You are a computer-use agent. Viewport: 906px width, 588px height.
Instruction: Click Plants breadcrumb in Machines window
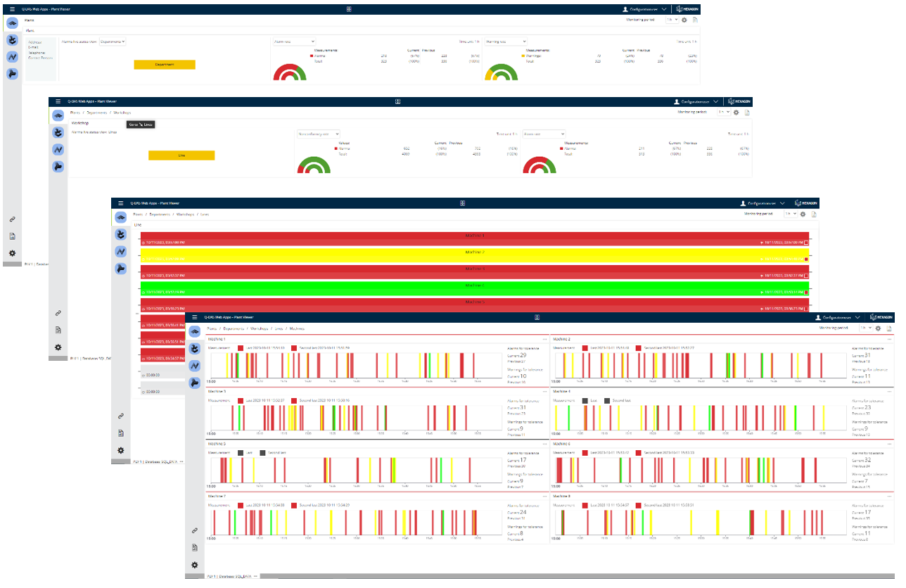tap(211, 328)
